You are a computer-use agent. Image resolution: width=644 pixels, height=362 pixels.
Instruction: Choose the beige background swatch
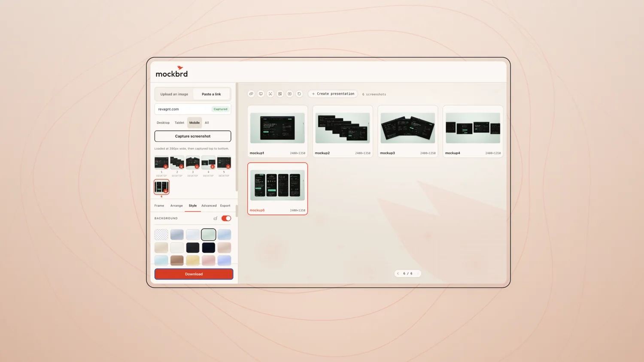161,247
